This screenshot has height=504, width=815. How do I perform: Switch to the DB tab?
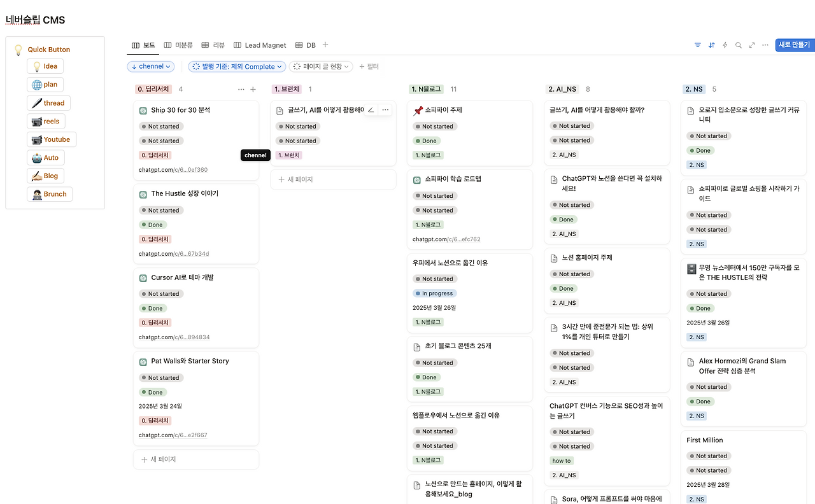pyautogui.click(x=305, y=45)
